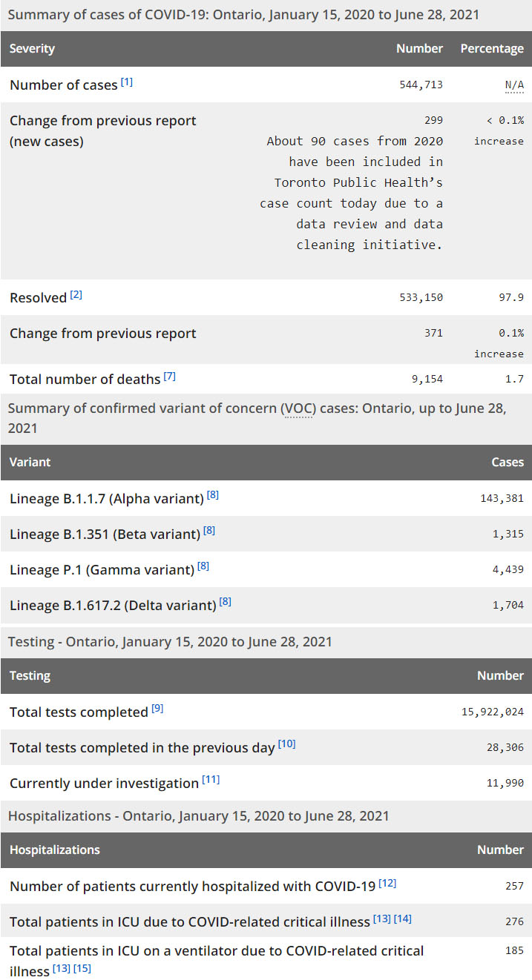Click the Hospitalizations table header
This screenshot has height=980, width=532.
[55, 850]
